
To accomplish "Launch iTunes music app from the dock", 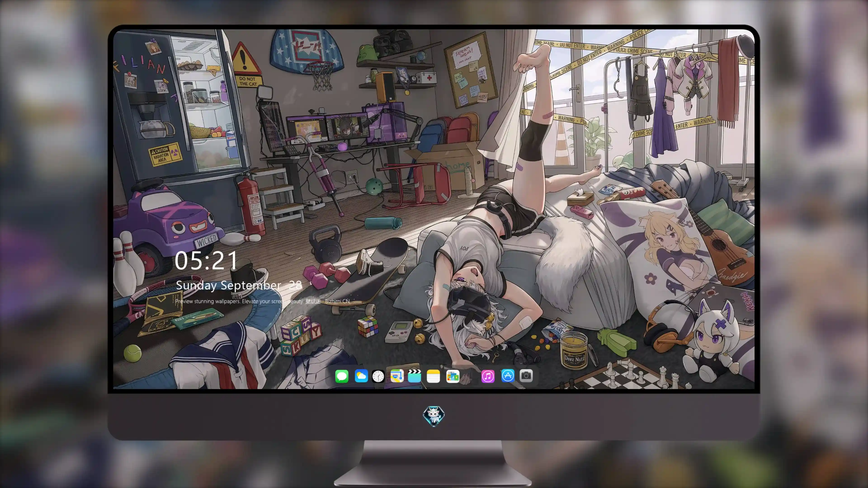I will coord(488,376).
